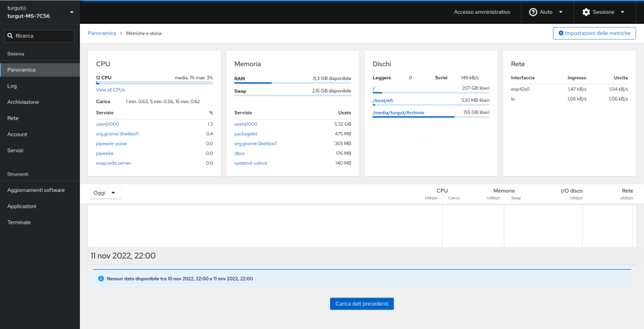
Task: Click the Panoramica breadcrumb link
Action: (x=102, y=33)
